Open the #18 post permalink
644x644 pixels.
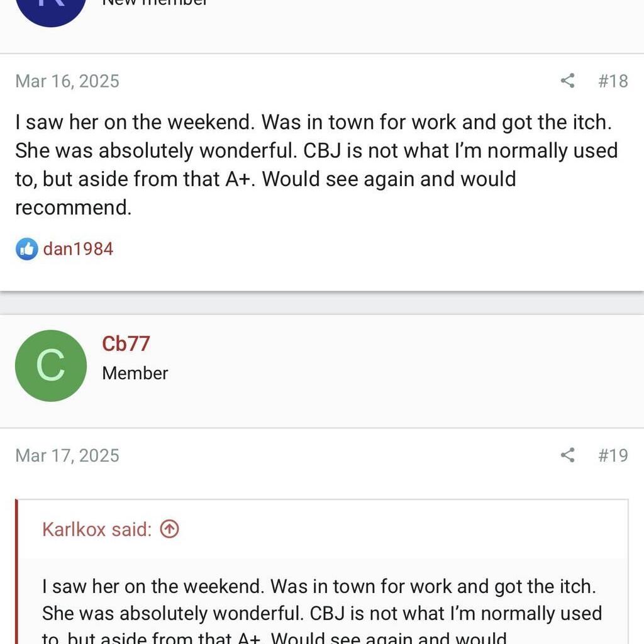[x=613, y=80]
